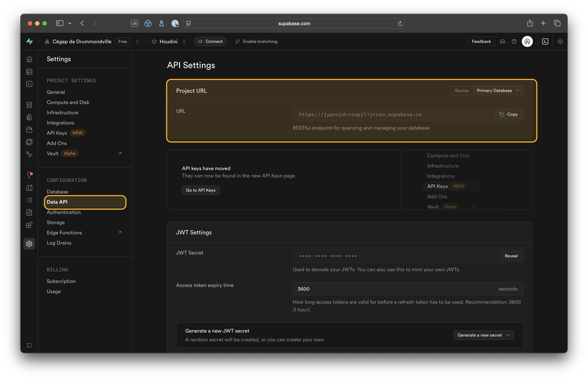Show Safari tab overview
Image resolution: width=588 pixels, height=380 pixels.
pos(557,23)
